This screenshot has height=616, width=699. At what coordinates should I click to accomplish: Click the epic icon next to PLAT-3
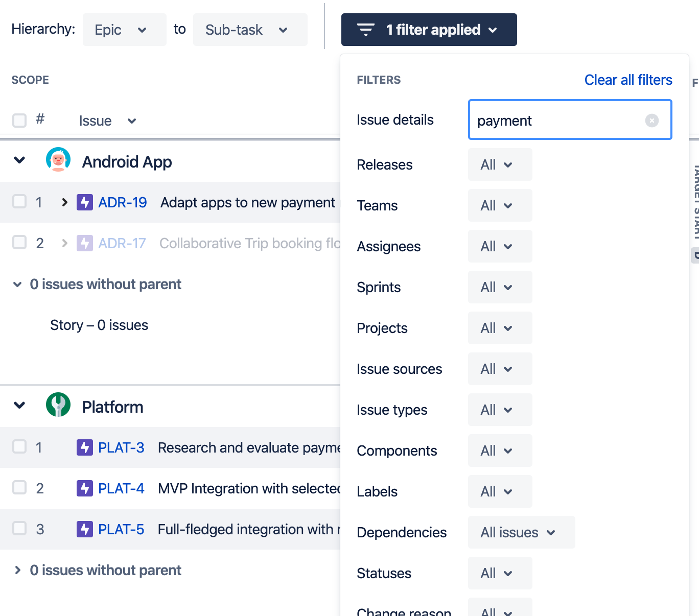85,447
